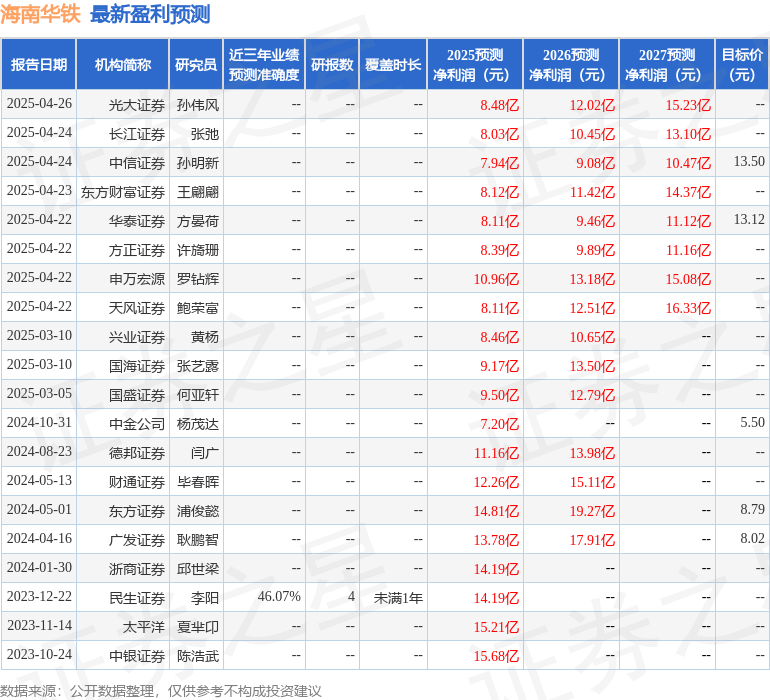Open 中金公司 institution entry

tap(137, 424)
